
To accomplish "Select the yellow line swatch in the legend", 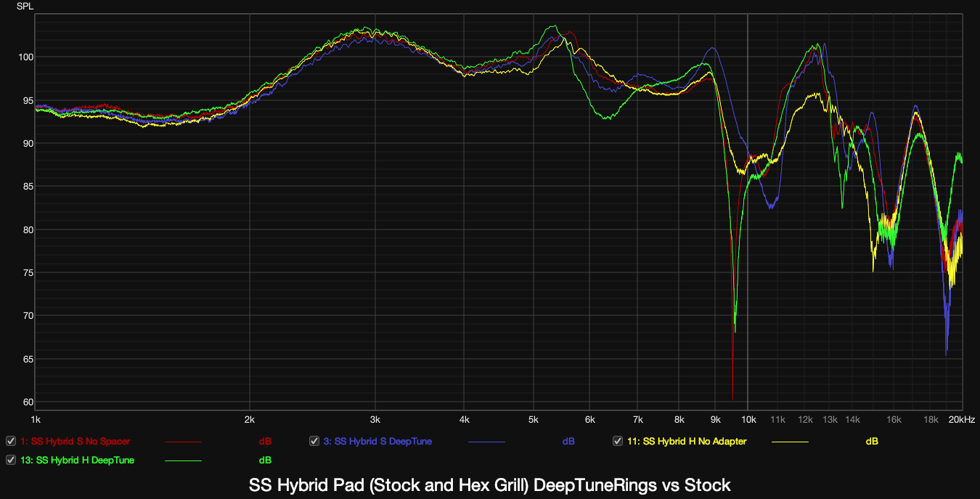I will (790, 442).
